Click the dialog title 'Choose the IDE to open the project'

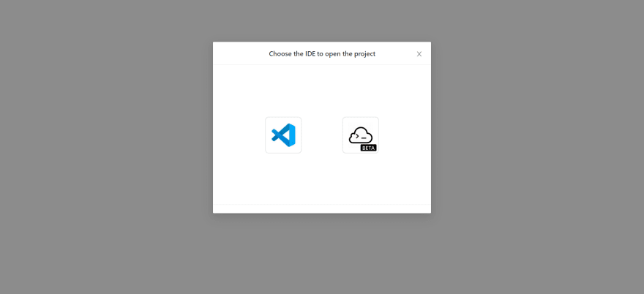(x=322, y=54)
